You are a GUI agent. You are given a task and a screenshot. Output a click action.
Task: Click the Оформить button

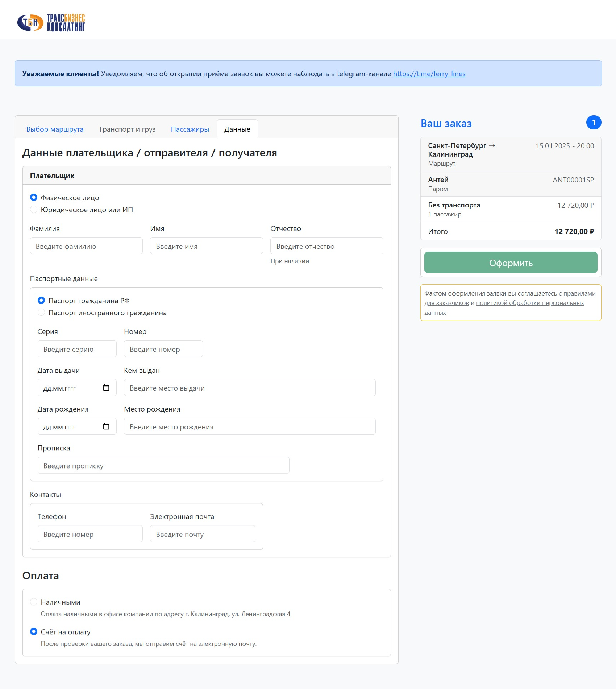511,263
